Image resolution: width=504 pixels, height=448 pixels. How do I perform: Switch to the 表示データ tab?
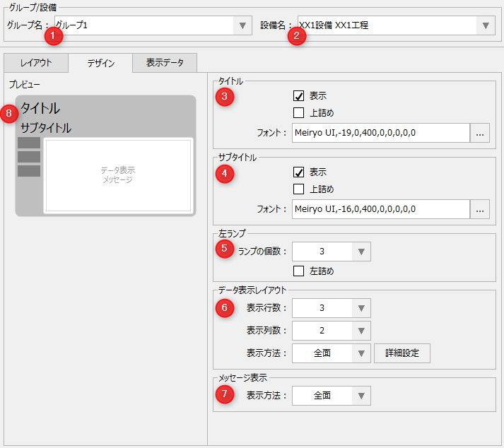165,63
